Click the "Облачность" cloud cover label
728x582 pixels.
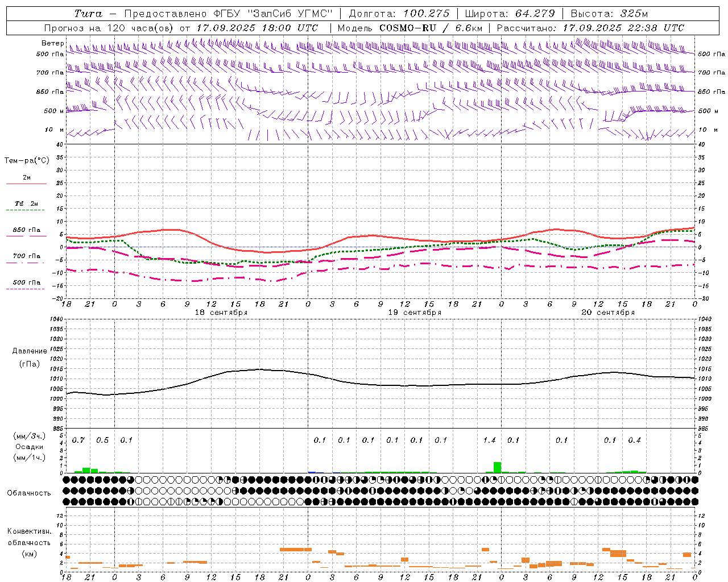click(29, 493)
